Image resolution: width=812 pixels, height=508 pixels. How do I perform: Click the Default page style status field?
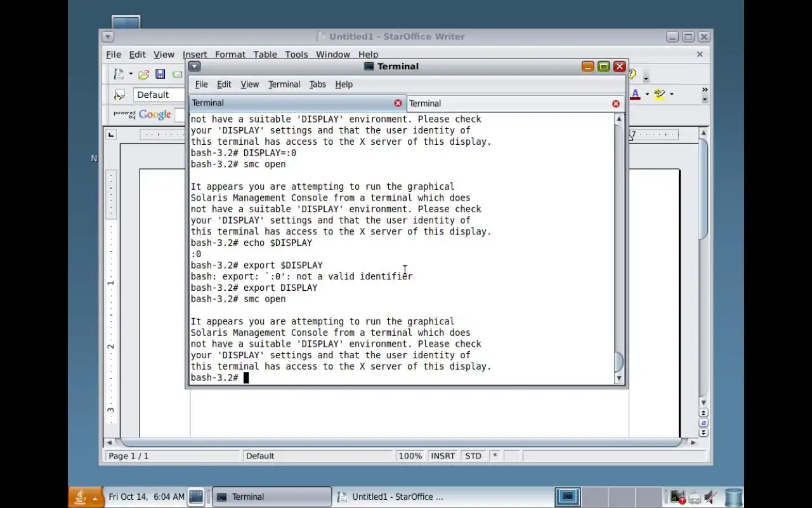coord(317,456)
